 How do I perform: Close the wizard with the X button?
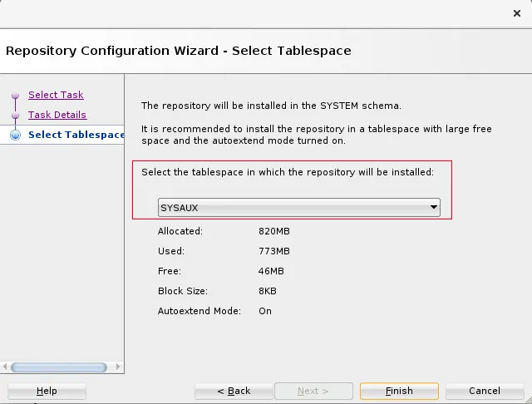516,13
